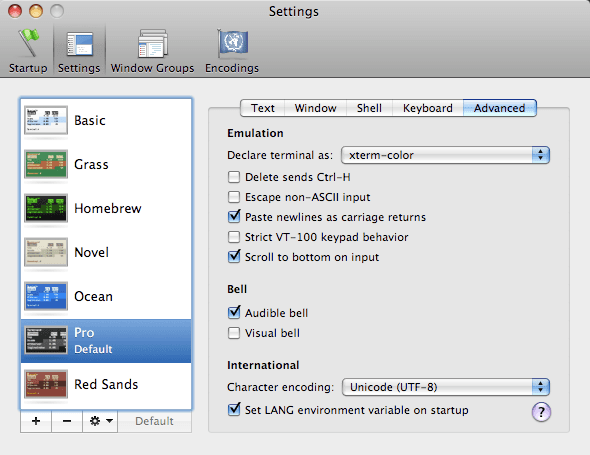Close the Settings window with red button
This screenshot has height=455, width=590.
pos(15,11)
